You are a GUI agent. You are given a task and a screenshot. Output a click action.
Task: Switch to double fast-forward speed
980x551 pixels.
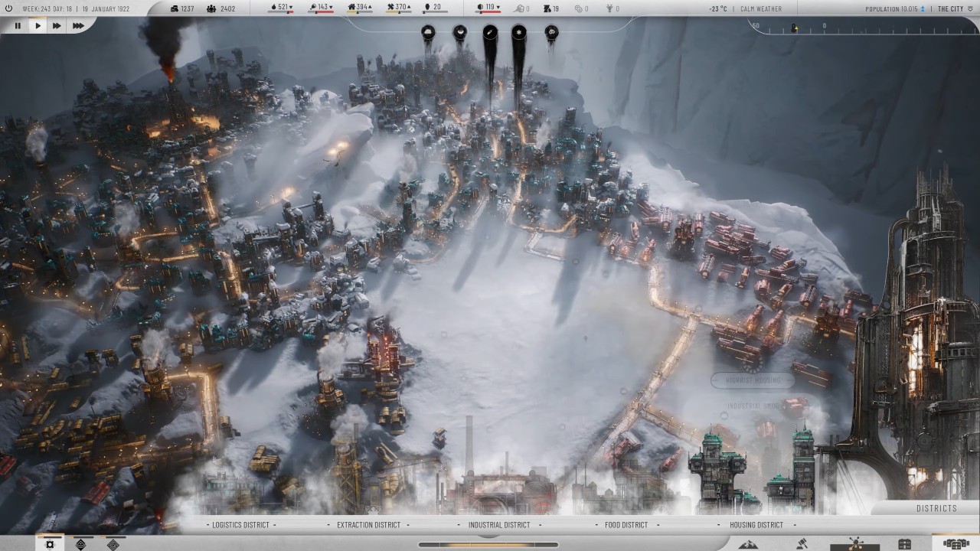(57, 25)
